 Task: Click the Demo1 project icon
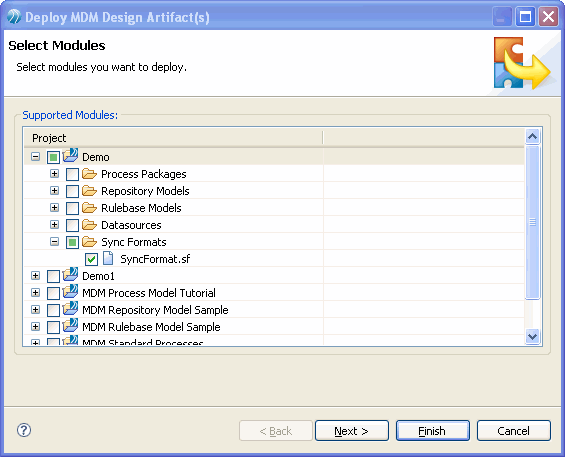point(70,275)
